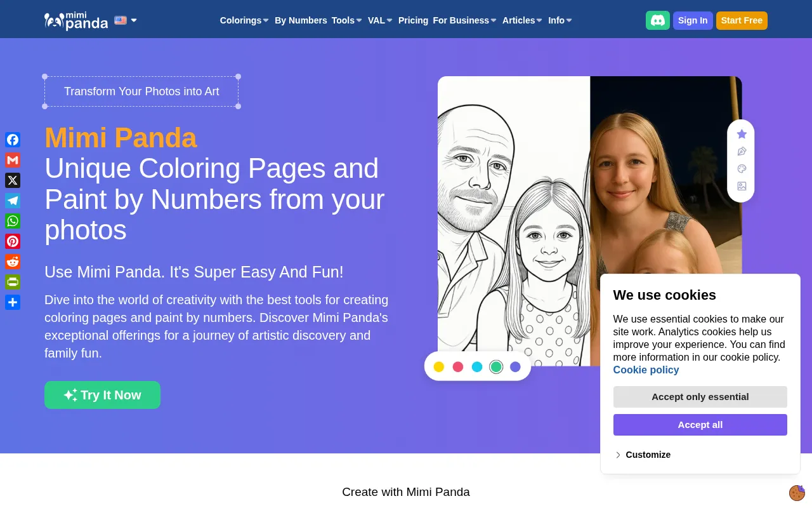This screenshot has height=508, width=812.
Task: Share the page via Gmail
Action: tap(13, 160)
